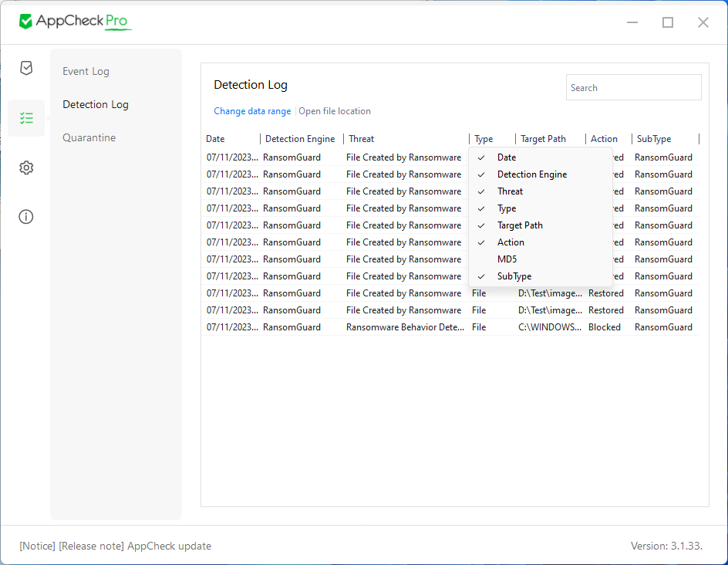Click the information circle sidebar icon
Viewport: 728px width, 565px height.
pos(26,217)
